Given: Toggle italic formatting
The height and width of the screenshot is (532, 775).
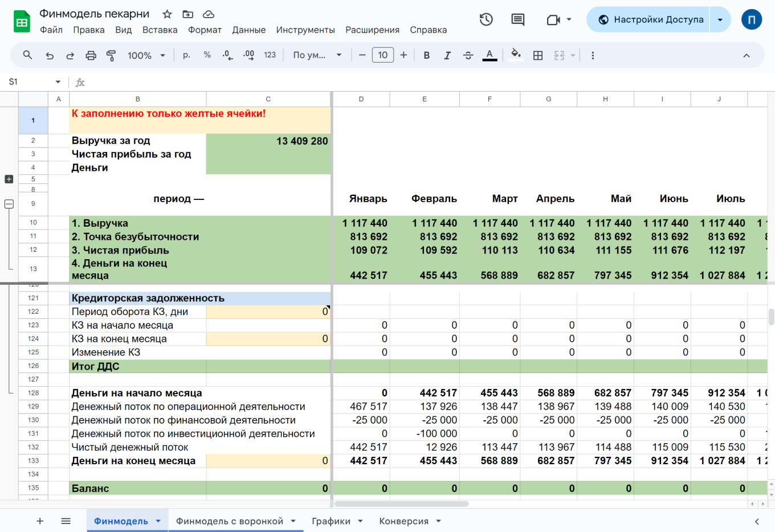Looking at the screenshot, I should pyautogui.click(x=447, y=55).
